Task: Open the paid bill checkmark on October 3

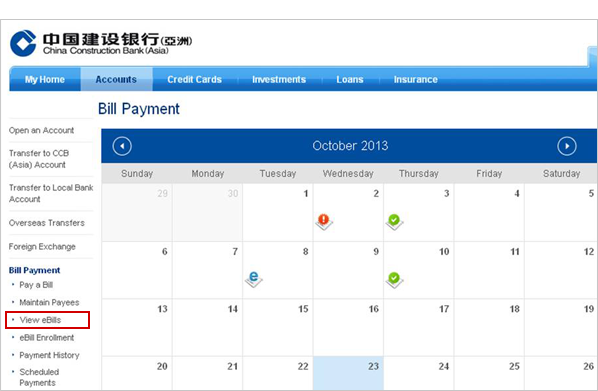Action: pos(394,221)
